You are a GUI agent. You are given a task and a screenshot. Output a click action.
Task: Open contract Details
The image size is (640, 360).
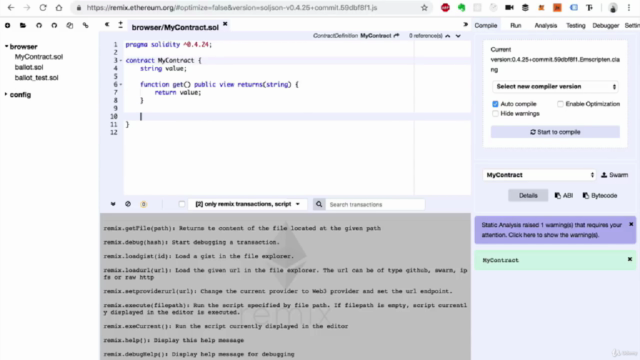pyautogui.click(x=528, y=196)
